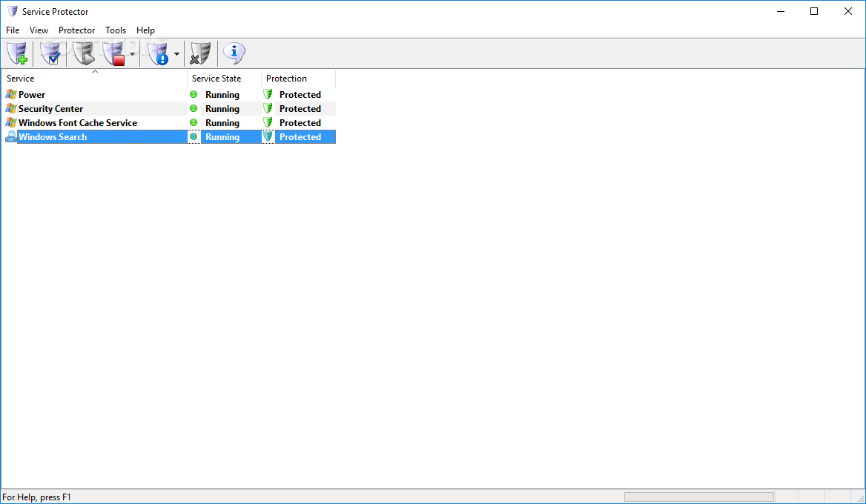Click the green running dot for Power

(x=194, y=94)
